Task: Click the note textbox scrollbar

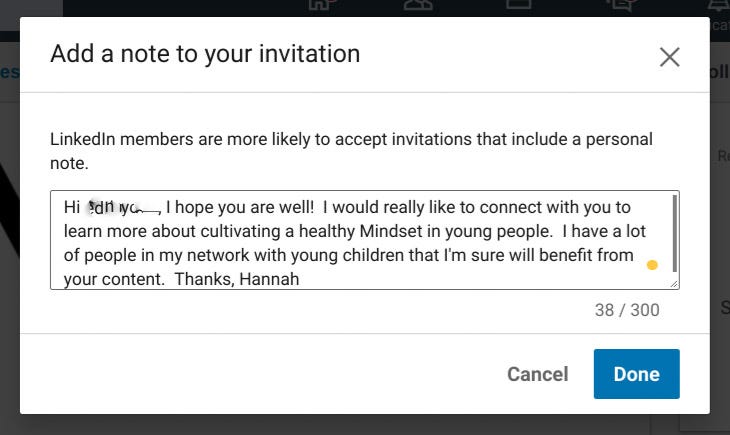Action: (x=675, y=233)
